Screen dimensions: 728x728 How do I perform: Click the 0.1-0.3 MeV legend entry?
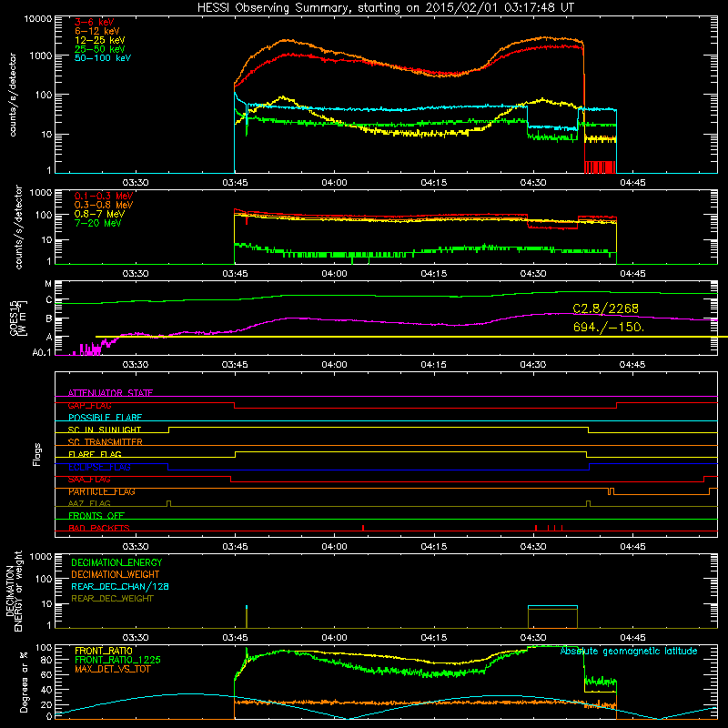click(104, 196)
